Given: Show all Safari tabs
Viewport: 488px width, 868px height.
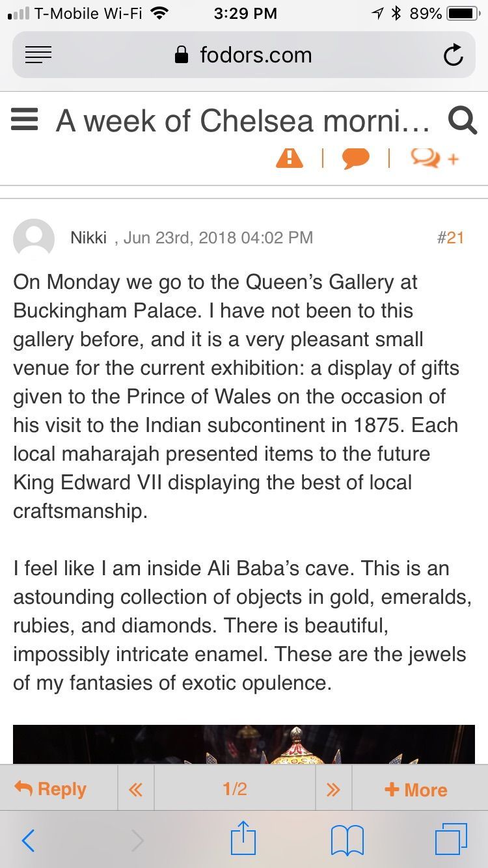Looking at the screenshot, I should [x=451, y=839].
